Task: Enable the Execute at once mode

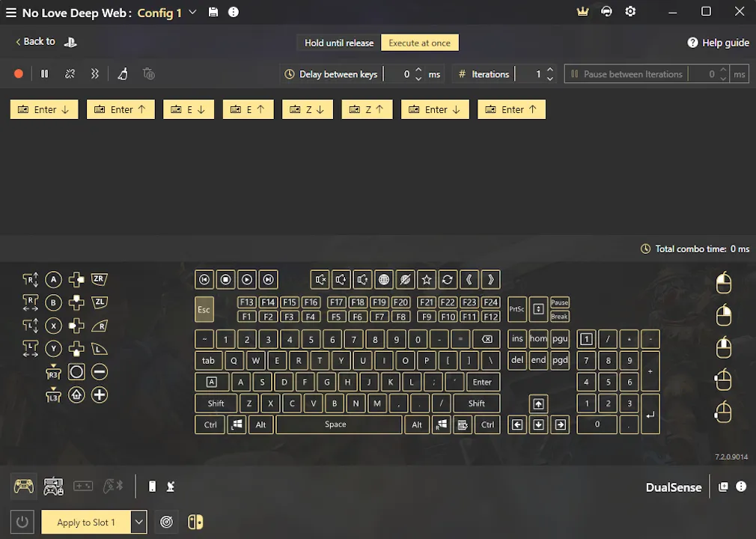Action: [419, 43]
